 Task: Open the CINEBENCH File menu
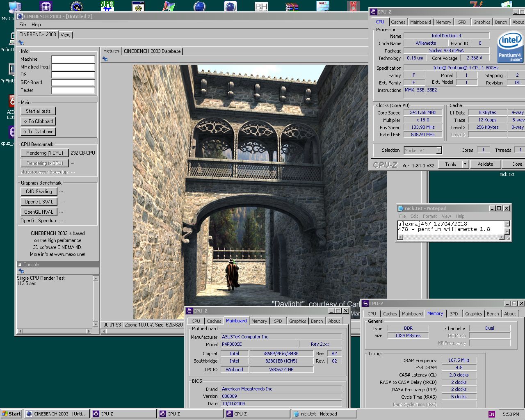click(x=23, y=25)
